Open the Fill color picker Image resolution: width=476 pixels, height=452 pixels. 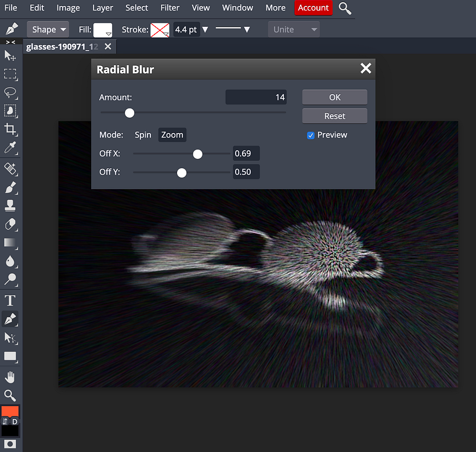[103, 30]
